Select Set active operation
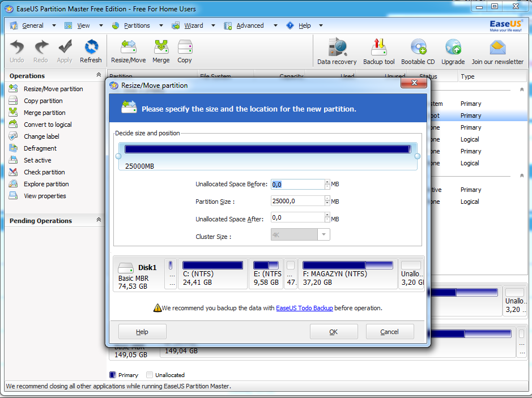This screenshot has width=532, height=398. (37, 160)
